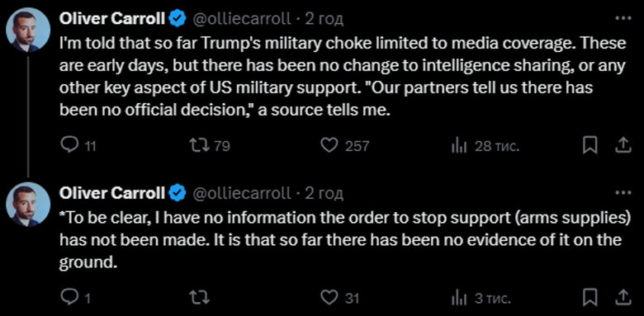Bookmark the first tweet about military choke
Image resolution: width=644 pixels, height=316 pixels.
tap(590, 146)
